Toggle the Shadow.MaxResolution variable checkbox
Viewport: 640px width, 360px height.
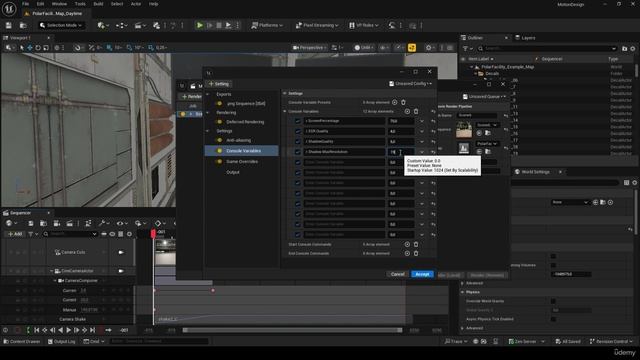click(298, 152)
